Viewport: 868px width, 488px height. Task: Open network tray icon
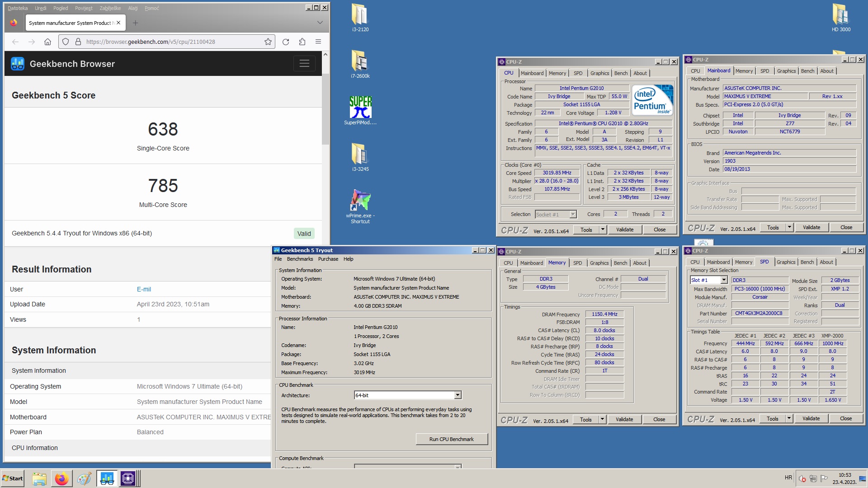point(813,479)
